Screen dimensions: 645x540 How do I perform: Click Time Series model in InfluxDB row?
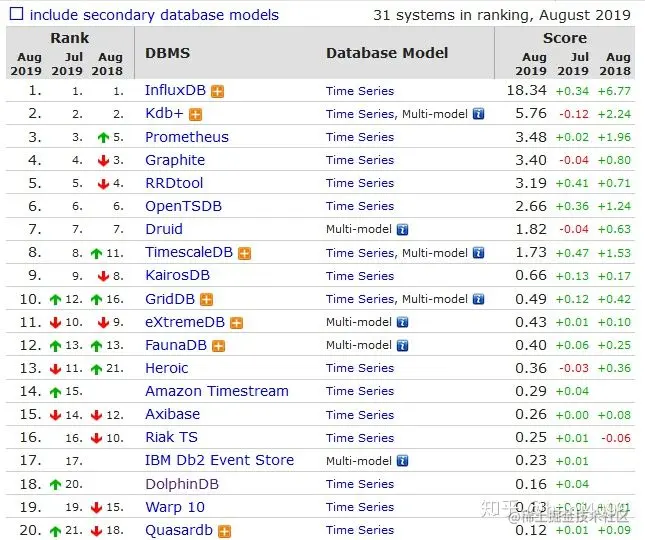pos(360,91)
